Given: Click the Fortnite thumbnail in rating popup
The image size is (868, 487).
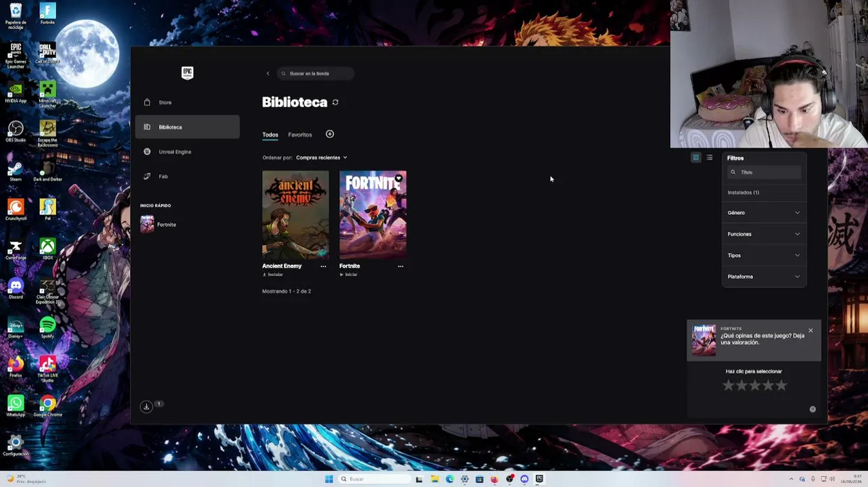Looking at the screenshot, I should (704, 340).
